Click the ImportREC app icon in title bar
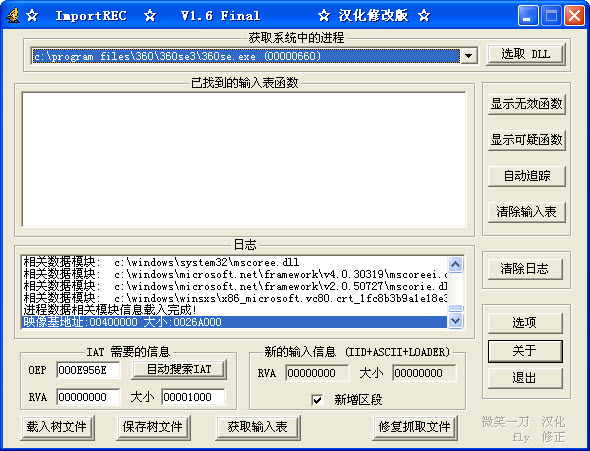590x451 pixels. coord(12,15)
